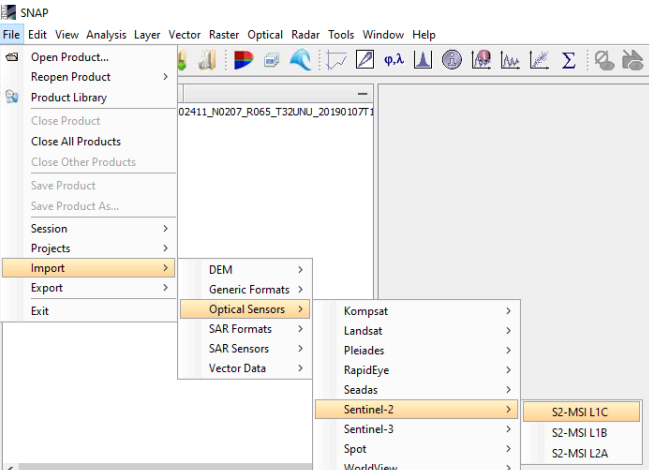Expand the SAR Sensors submenu
649x470 pixels.
pyautogui.click(x=245, y=349)
